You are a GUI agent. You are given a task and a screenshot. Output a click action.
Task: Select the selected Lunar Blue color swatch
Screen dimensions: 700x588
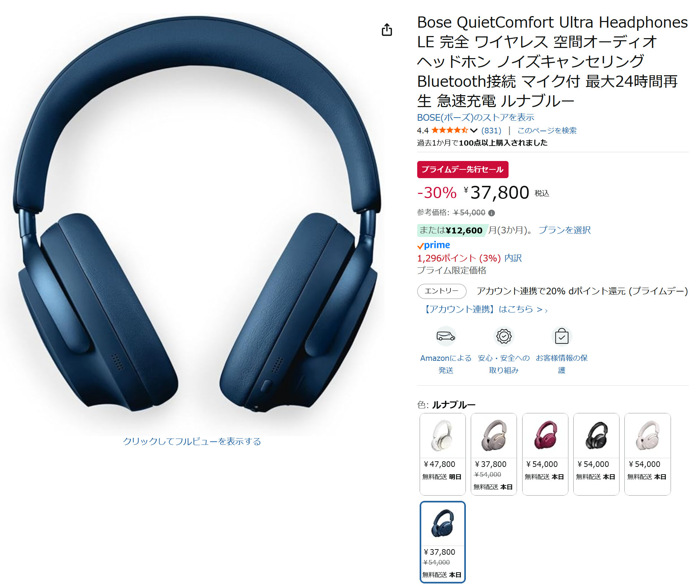click(442, 542)
